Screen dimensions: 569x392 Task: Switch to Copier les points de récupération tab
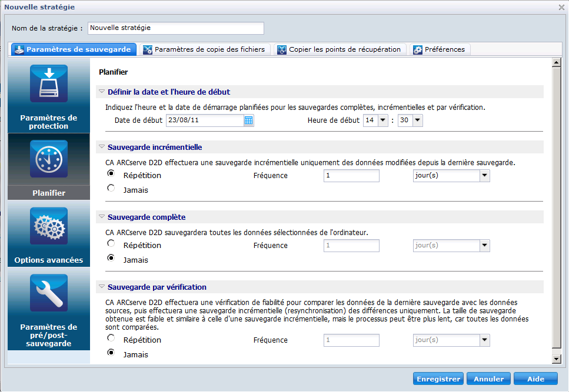(341, 49)
